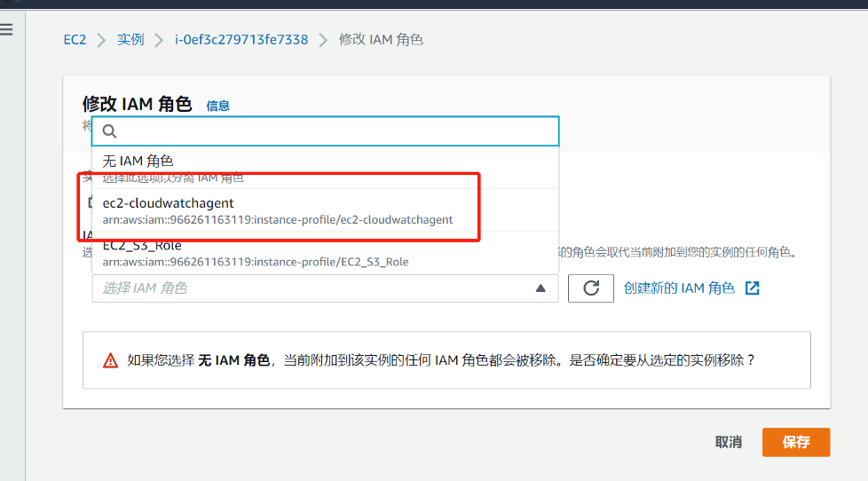Click the orange 保存 button
The height and width of the screenshot is (481, 868).
(x=796, y=442)
